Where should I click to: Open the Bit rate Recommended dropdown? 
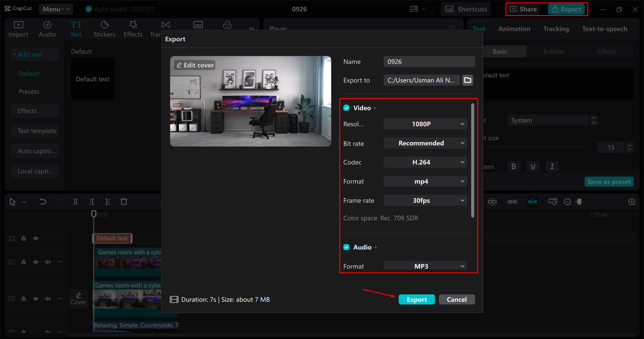pos(425,143)
